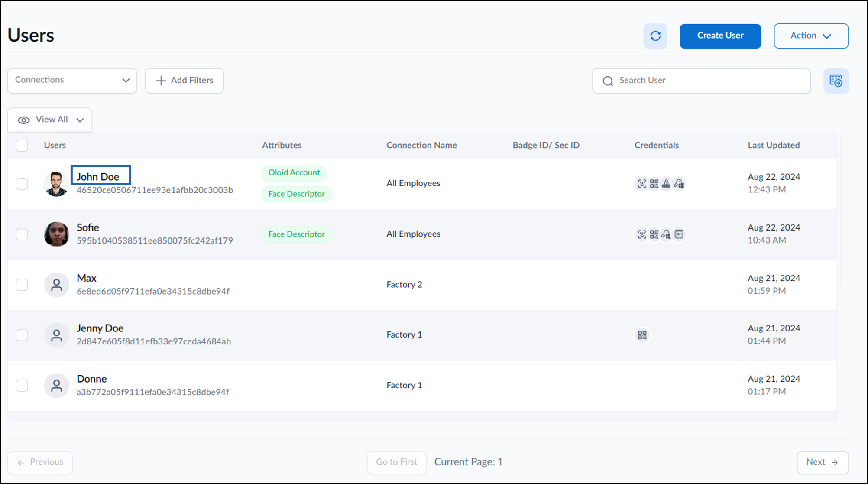Viewport: 868px width, 484px height.
Task: Open the Connections dropdown
Action: (x=72, y=81)
